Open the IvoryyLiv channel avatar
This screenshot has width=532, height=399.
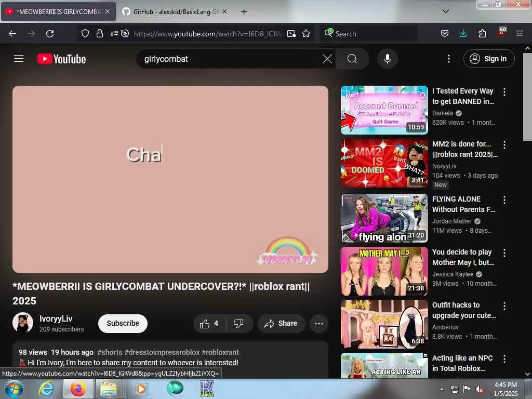(x=23, y=323)
